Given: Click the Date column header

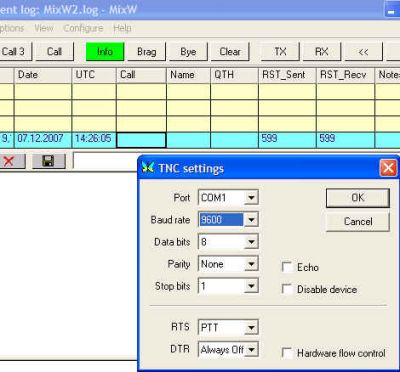Looking at the screenshot, I should 43,75.
